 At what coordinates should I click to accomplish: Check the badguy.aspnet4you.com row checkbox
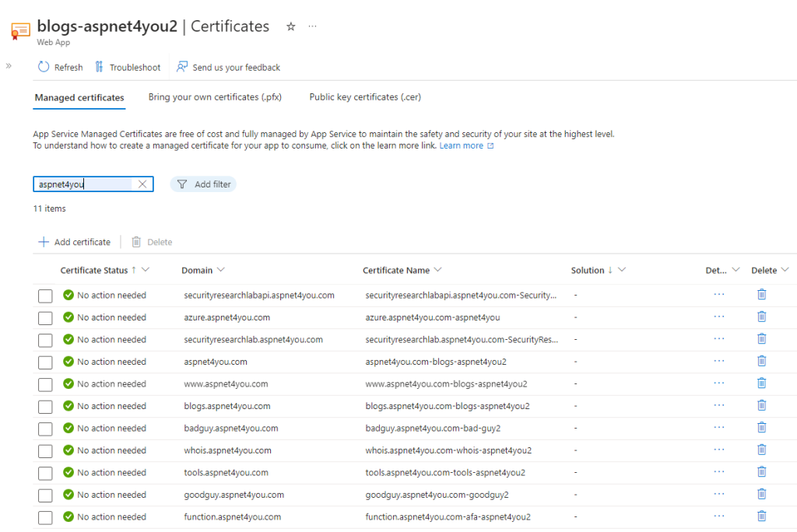(45, 429)
